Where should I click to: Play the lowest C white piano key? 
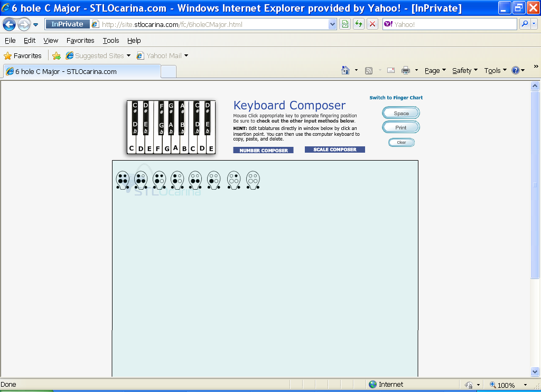[x=132, y=148]
